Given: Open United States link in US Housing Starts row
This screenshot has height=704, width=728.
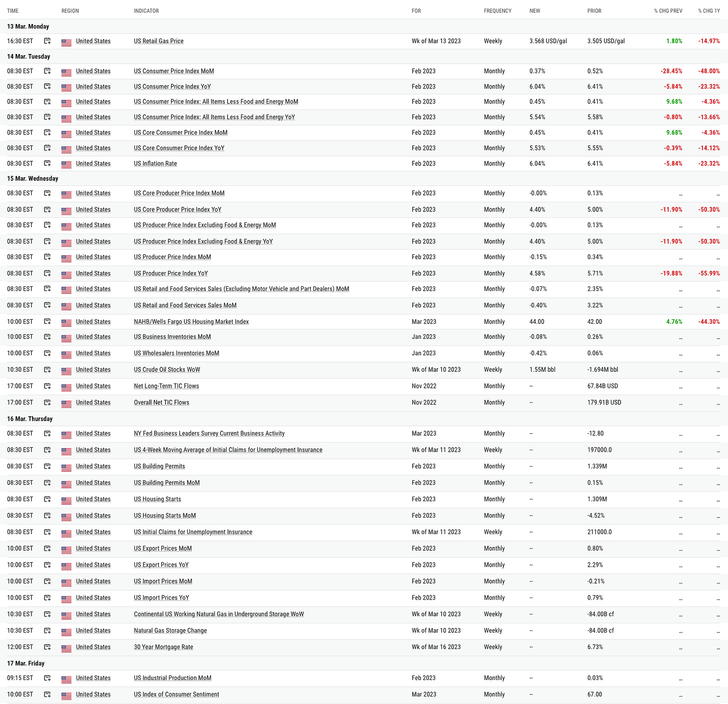Looking at the screenshot, I should click(93, 499).
